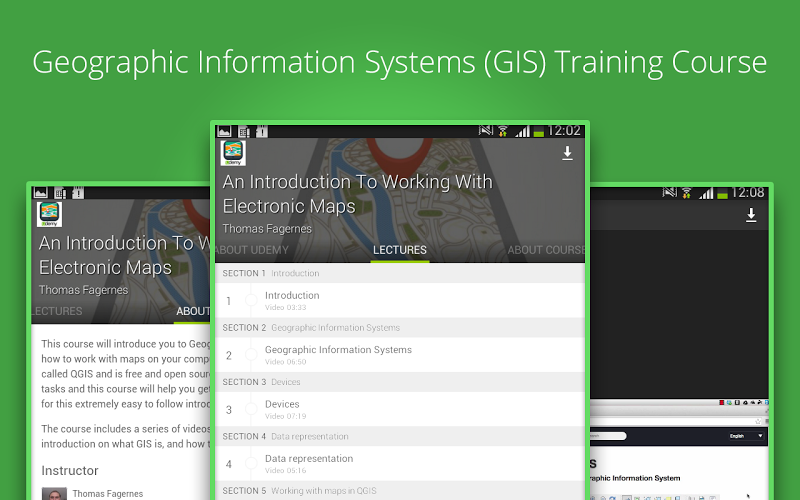
Task: Open the LECTURES tab in left phone
Action: [x=57, y=311]
